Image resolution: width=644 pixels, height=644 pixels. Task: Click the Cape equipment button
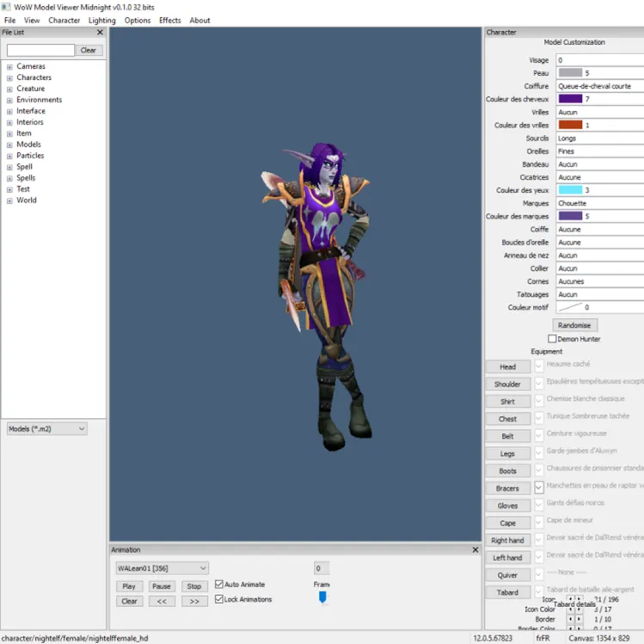click(x=507, y=523)
